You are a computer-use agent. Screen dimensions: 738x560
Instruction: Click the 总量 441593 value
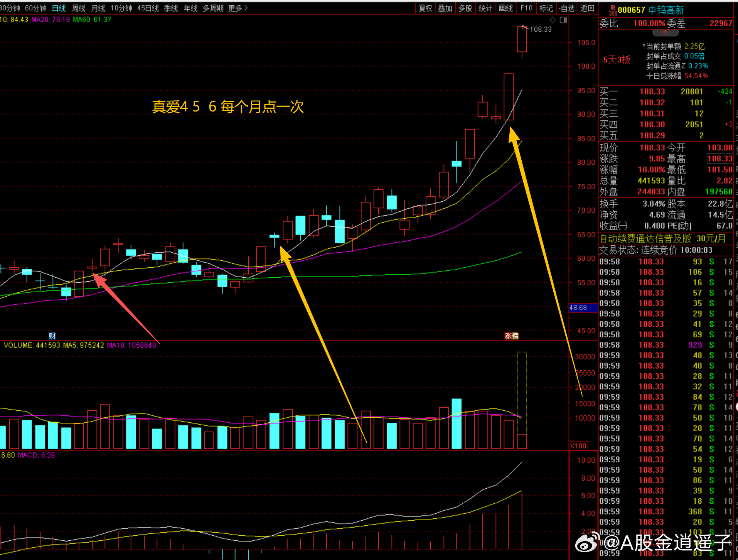pos(651,180)
